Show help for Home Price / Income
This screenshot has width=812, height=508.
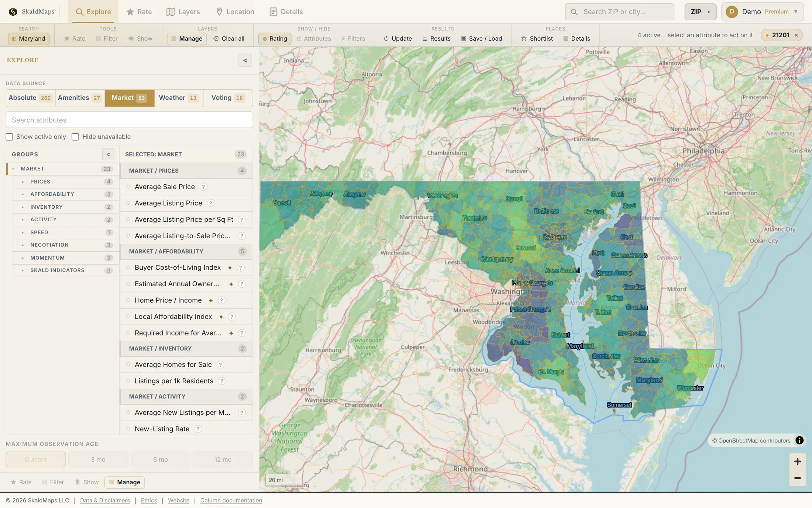pos(221,300)
